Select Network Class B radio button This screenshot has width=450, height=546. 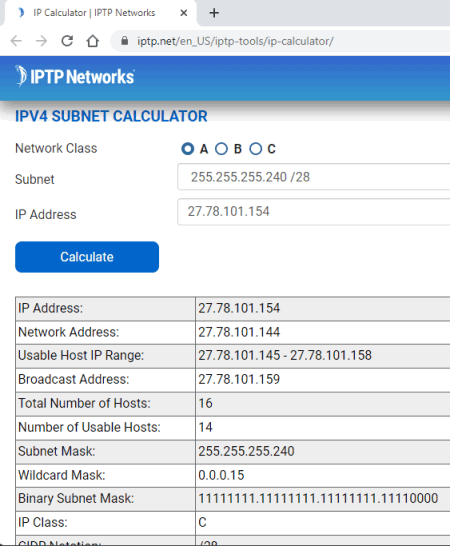coord(221,149)
